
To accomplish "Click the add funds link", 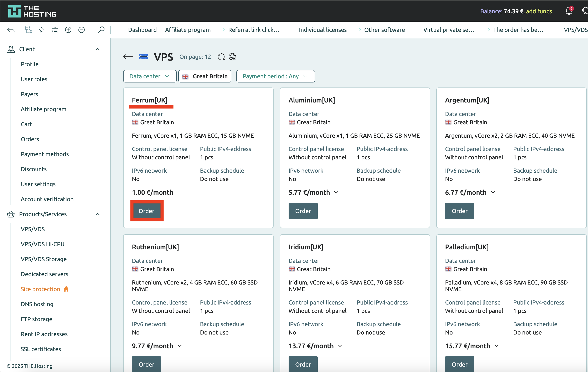I will (x=539, y=11).
